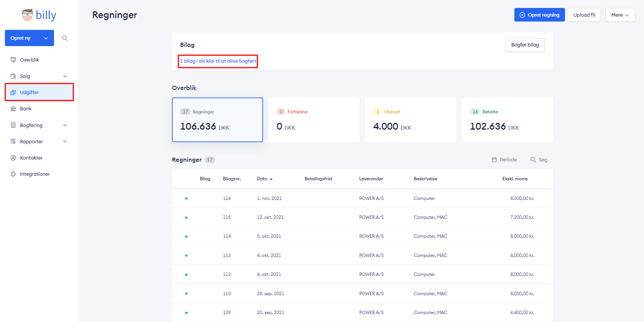644x322 pixels.
Task: Click the green status dot for bilag 115
Action: click(x=186, y=217)
